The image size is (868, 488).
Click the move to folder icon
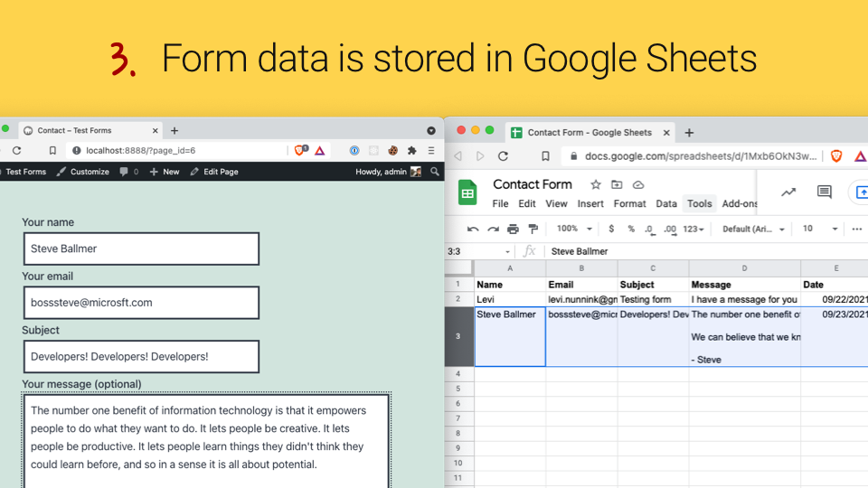click(618, 184)
